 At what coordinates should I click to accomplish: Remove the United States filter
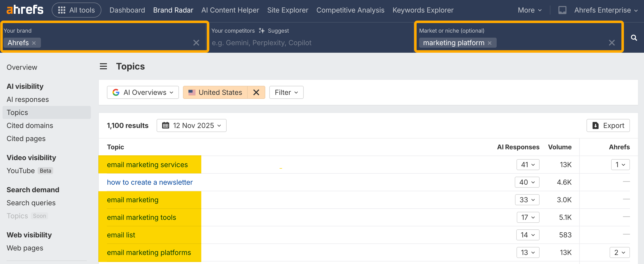tap(256, 92)
